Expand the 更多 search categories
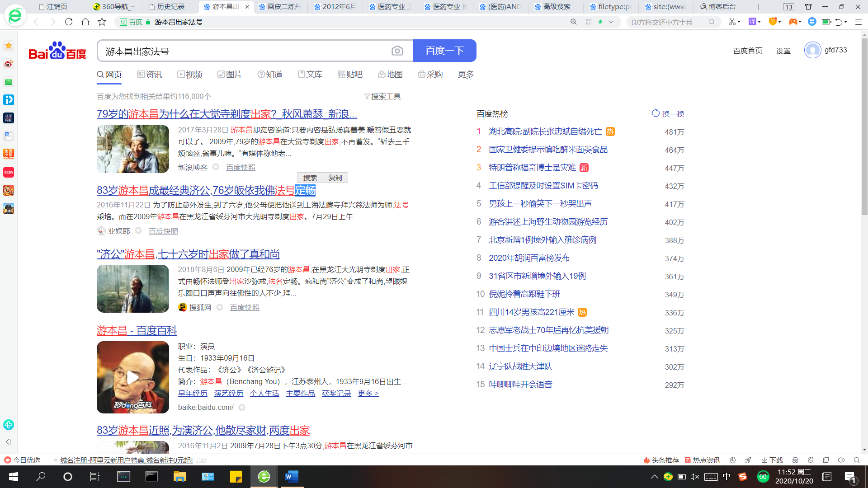 (466, 75)
